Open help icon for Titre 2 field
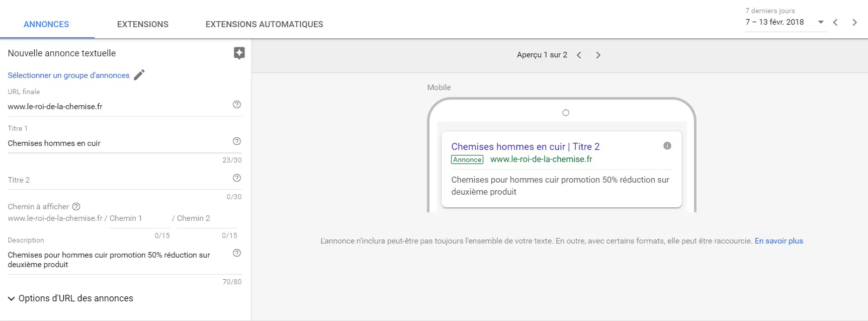 coord(237,178)
